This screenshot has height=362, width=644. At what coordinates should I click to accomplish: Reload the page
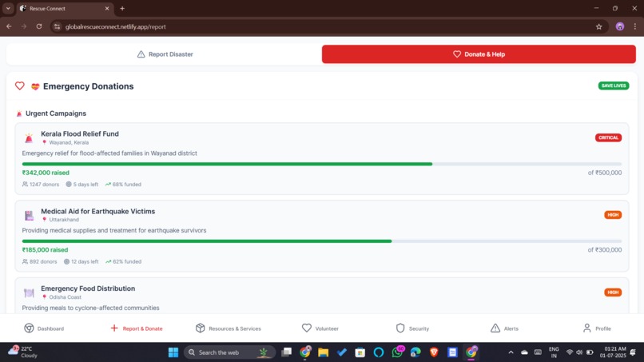pyautogui.click(x=39, y=26)
